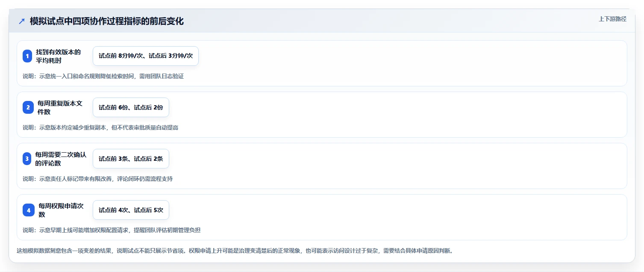Click the note about 版本约定减少重复副本

click(100, 127)
